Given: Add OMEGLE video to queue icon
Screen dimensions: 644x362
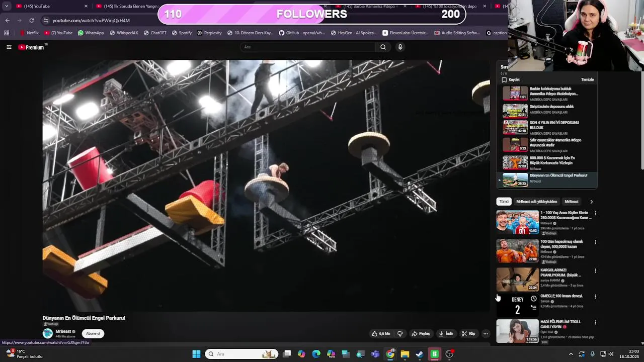Looking at the screenshot, I should coord(533,307).
